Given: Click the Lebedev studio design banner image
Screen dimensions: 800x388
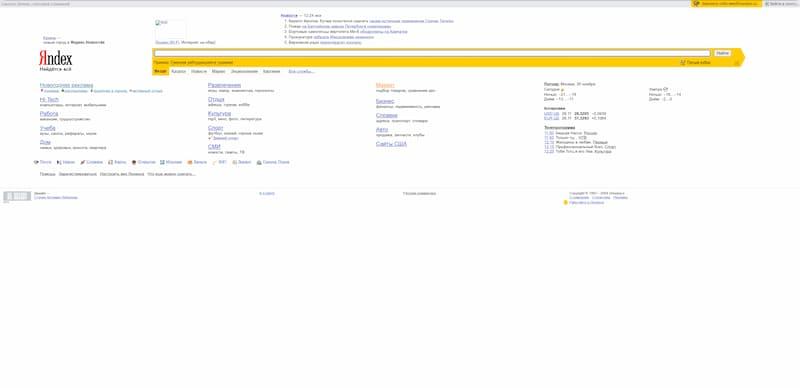Looking at the screenshot, I should point(17,197).
